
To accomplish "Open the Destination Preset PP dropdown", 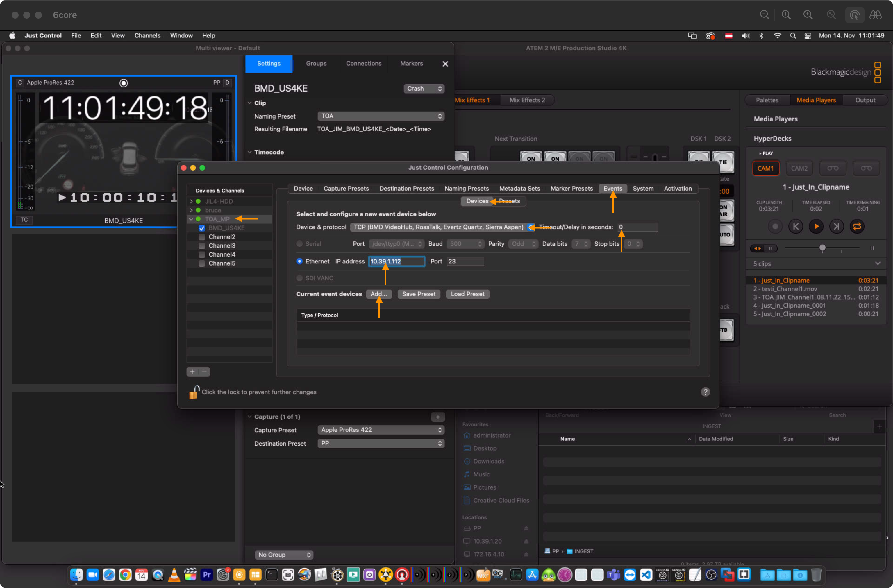I will pyautogui.click(x=381, y=443).
